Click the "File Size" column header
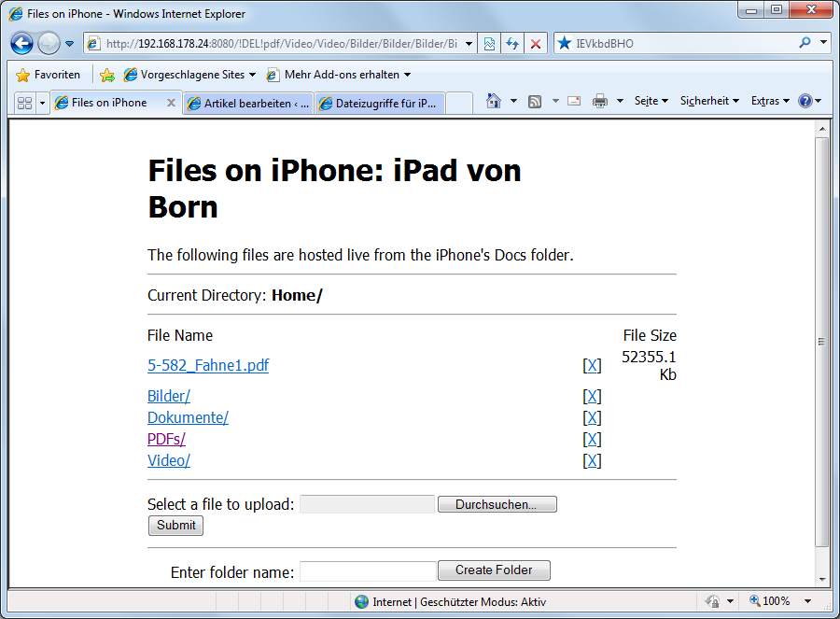 [x=650, y=335]
